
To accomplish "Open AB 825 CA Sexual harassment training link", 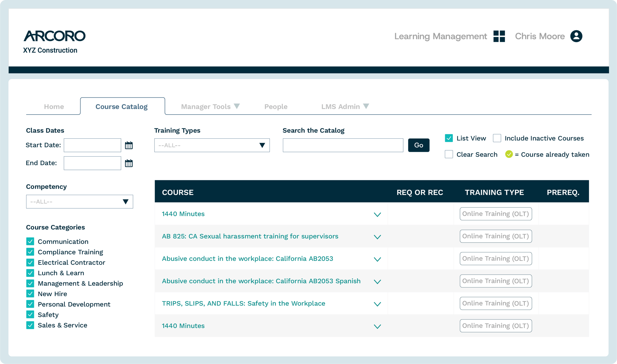I will [x=250, y=236].
